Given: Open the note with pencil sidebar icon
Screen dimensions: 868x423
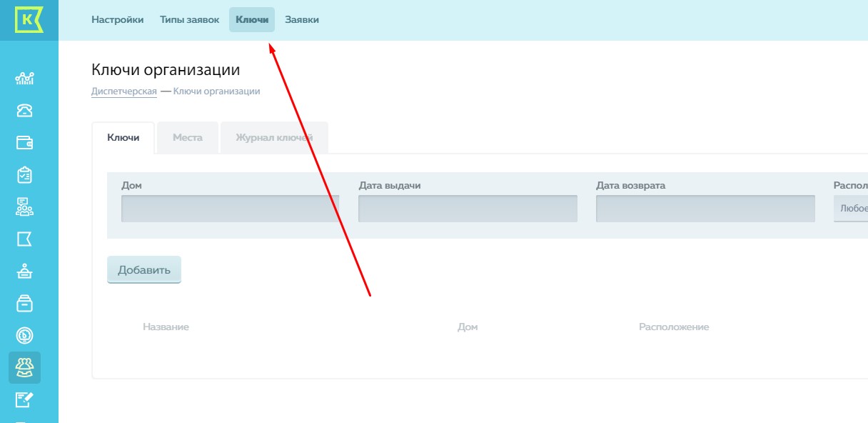Looking at the screenshot, I should [25, 399].
